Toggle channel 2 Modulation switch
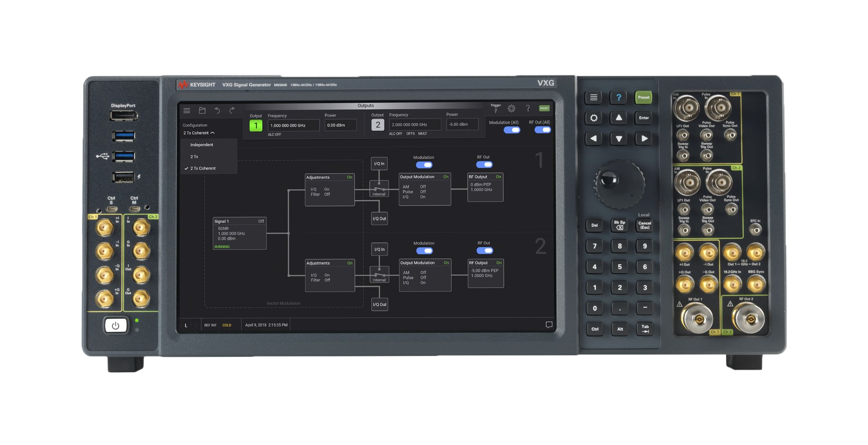 [425, 251]
